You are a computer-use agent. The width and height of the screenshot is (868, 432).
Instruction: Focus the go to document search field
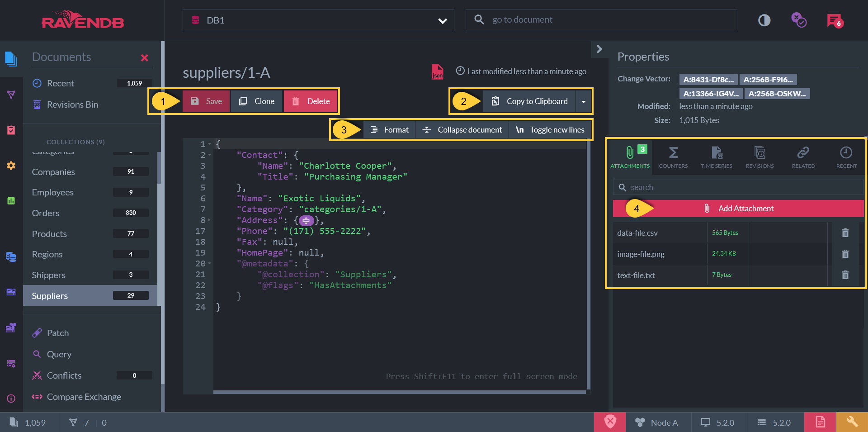[x=601, y=20]
